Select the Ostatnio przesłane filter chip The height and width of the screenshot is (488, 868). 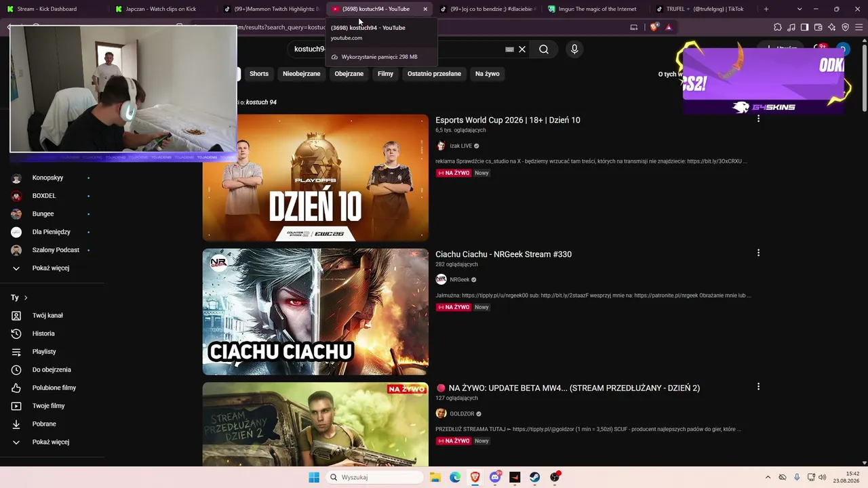(x=434, y=74)
